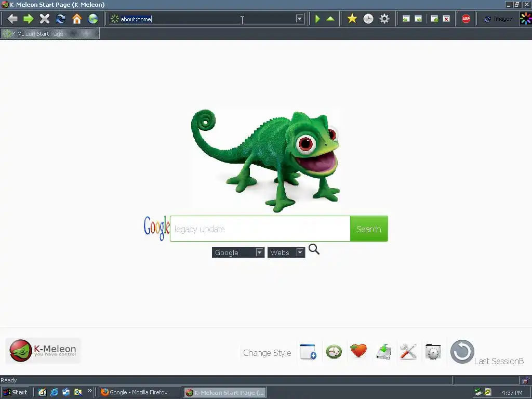Restore the last session with circular arrow
532x399 pixels.
coord(462,352)
